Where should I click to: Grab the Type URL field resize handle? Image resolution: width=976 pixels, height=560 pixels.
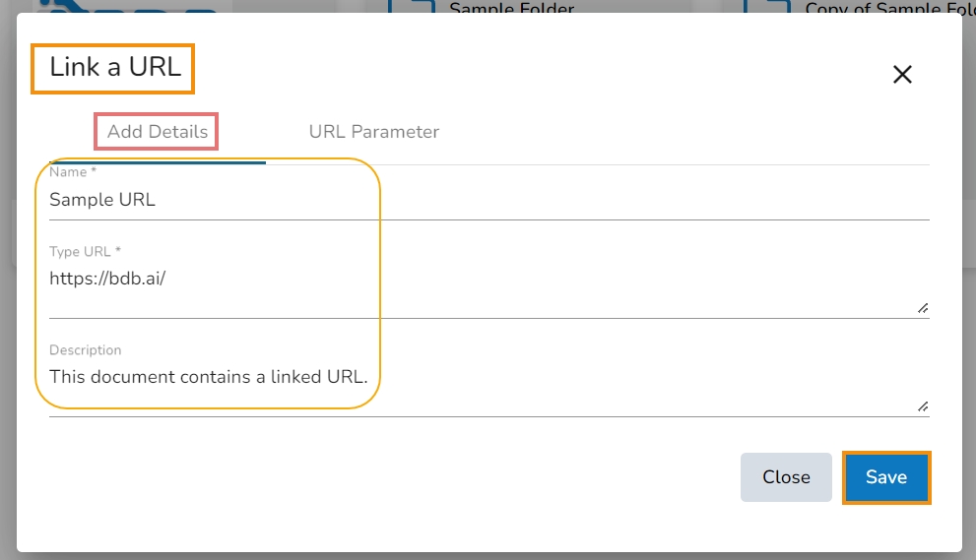pos(923,308)
